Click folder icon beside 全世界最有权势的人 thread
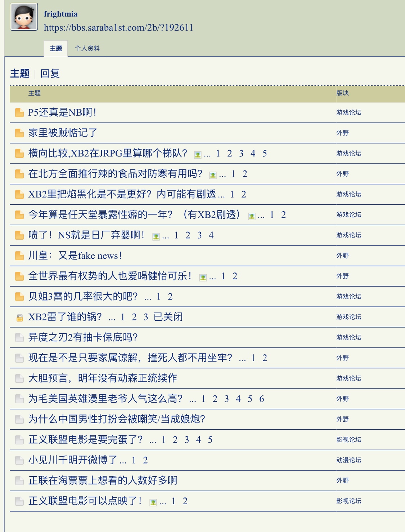 tap(19, 276)
